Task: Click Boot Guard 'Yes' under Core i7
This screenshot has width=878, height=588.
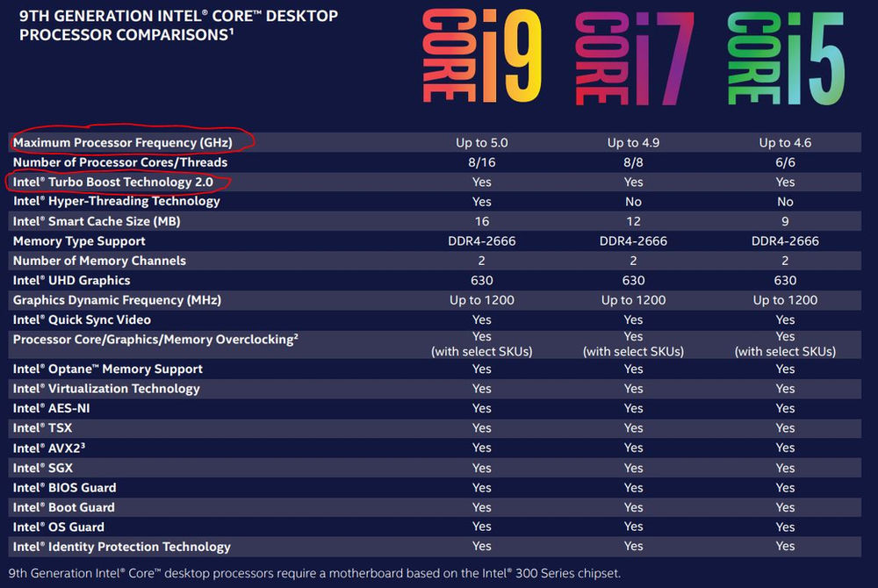Action: (x=633, y=507)
